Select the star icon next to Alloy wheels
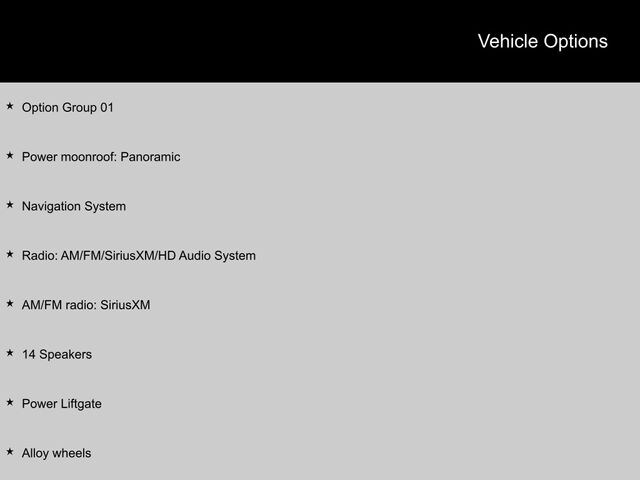640x480 pixels. 9,452
